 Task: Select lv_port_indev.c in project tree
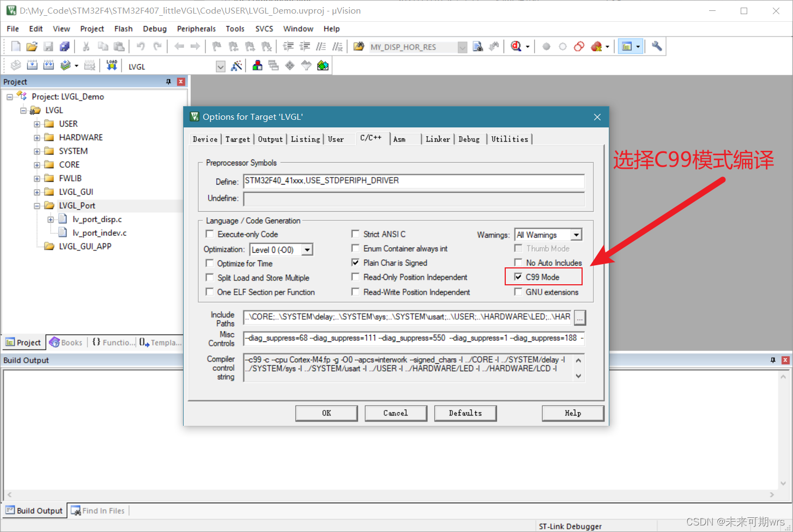pos(99,233)
